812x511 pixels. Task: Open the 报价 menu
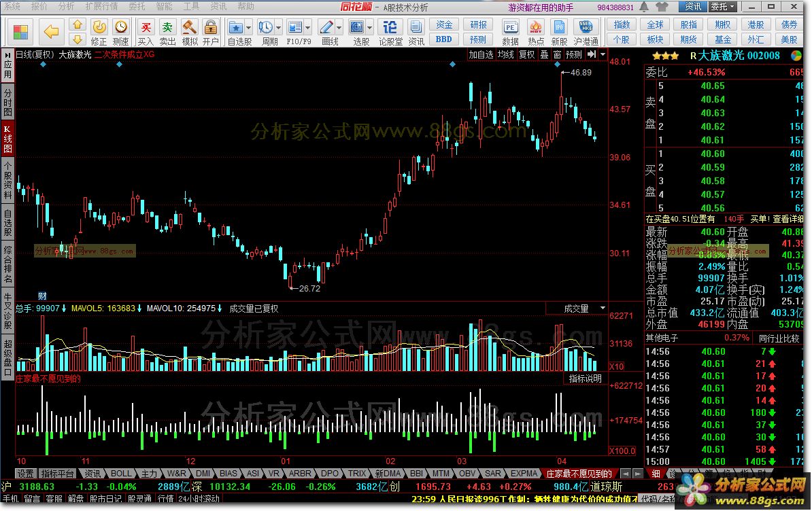(39, 6)
